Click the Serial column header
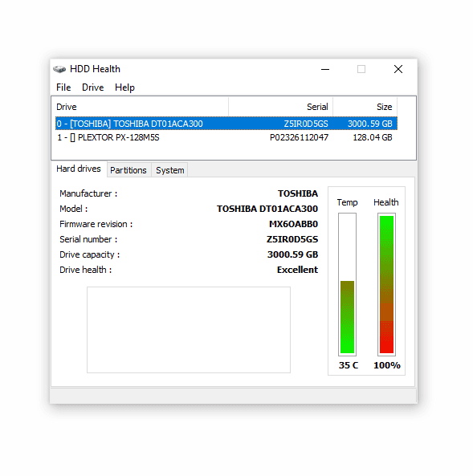 click(x=281, y=107)
